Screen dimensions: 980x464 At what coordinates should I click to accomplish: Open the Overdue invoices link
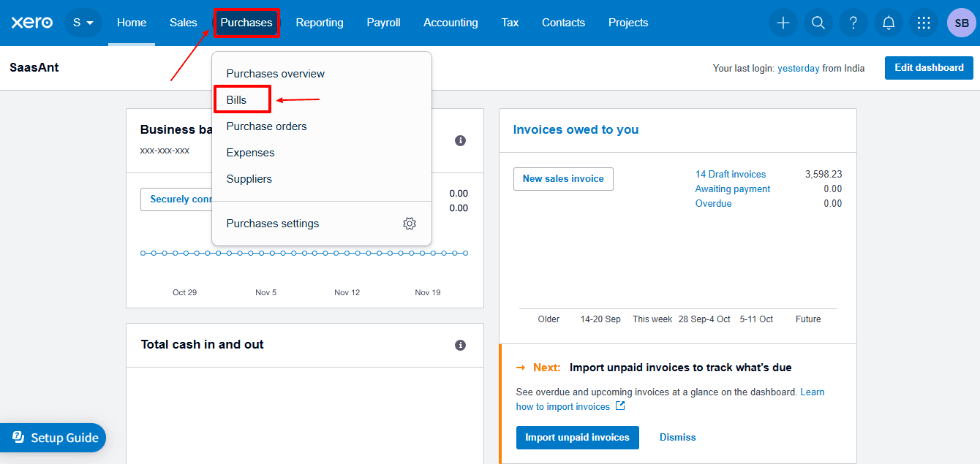(714, 204)
